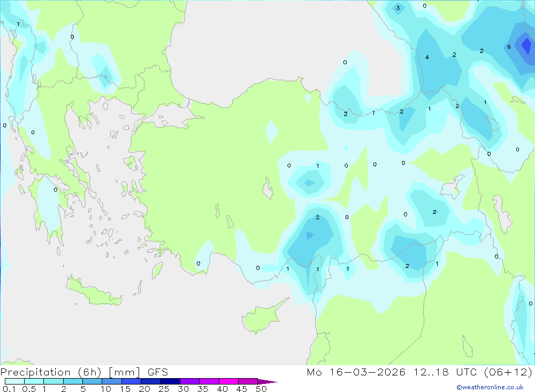Select the 30–35 mm purple legend swatch

189,381
